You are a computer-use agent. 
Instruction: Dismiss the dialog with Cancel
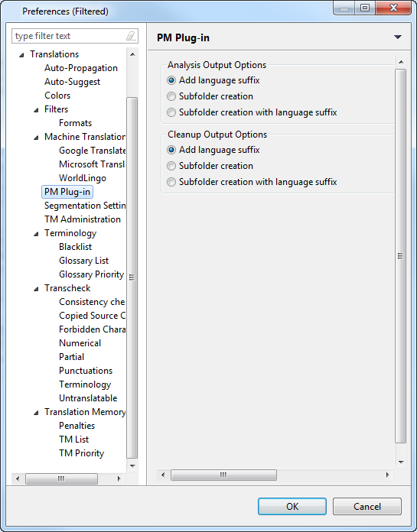[x=367, y=506]
